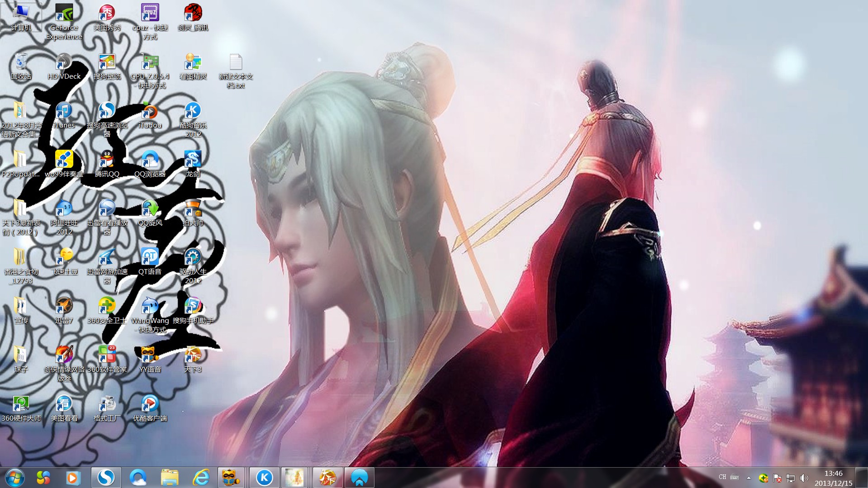Viewport: 868px width, 488px height.
Task: Open 酷狗音乐 2012 shortcut
Action: 193,119
